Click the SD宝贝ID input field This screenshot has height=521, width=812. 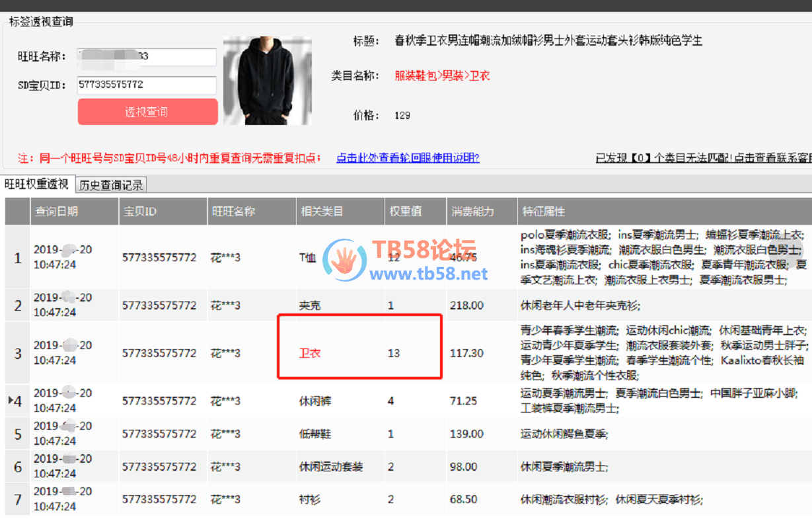[147, 85]
